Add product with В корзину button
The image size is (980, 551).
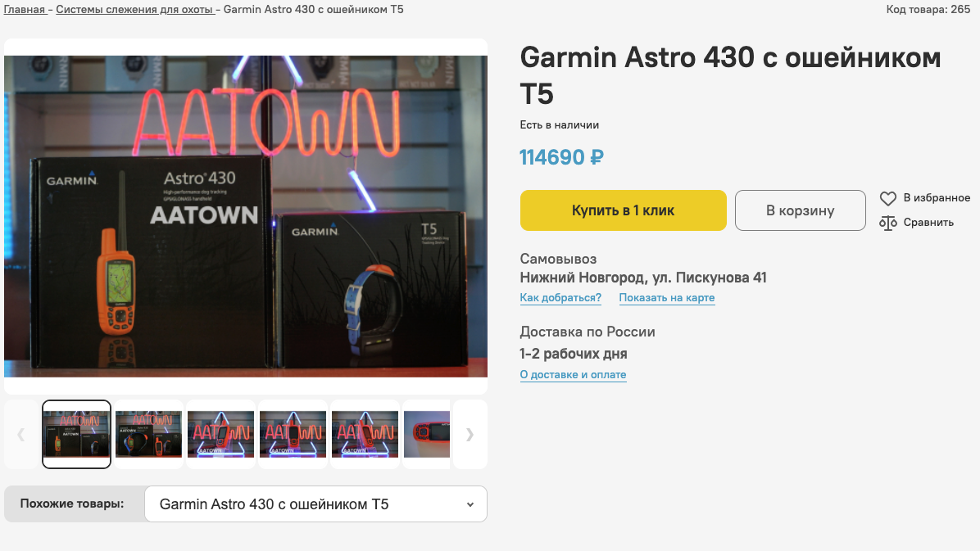(800, 210)
